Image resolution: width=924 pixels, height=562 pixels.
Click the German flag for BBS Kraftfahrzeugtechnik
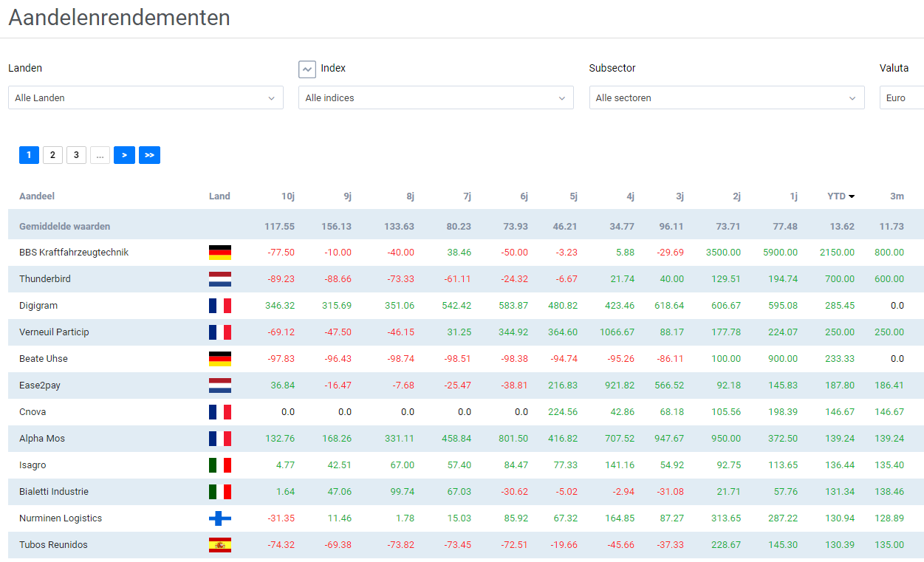pyautogui.click(x=220, y=253)
